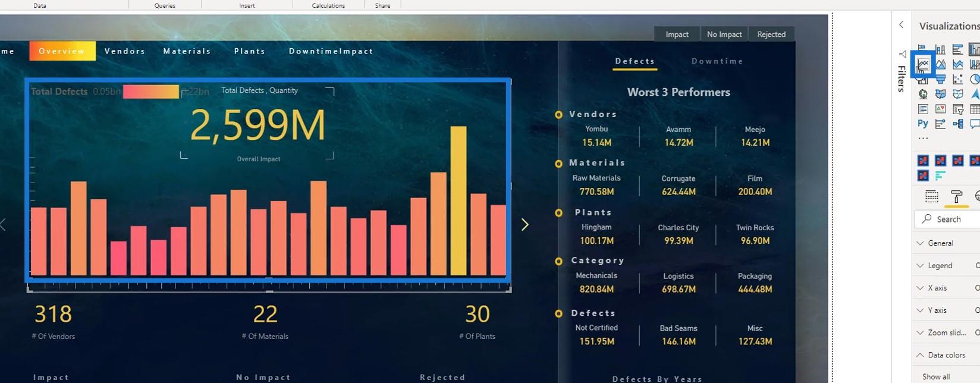The height and width of the screenshot is (383, 980).
Task: Go to the Materials page
Action: [187, 51]
